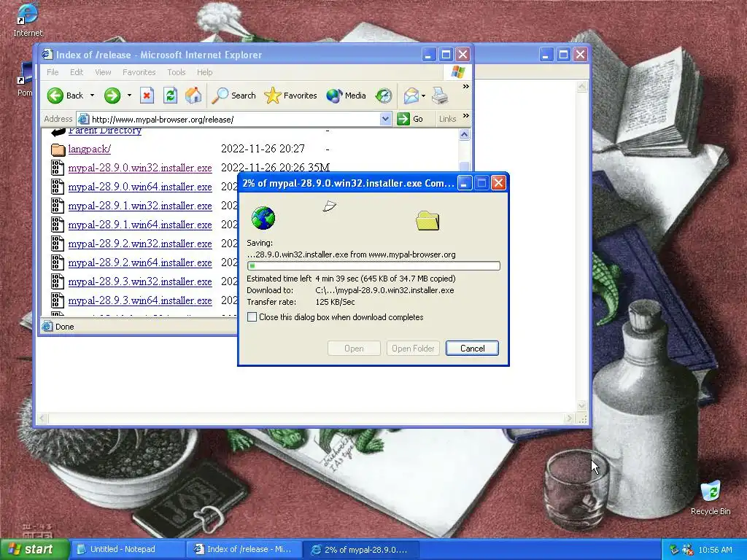Viewport: 747px width, 560px height.
Task: Click the 2% of mypal taskbar button
Action: (361, 549)
